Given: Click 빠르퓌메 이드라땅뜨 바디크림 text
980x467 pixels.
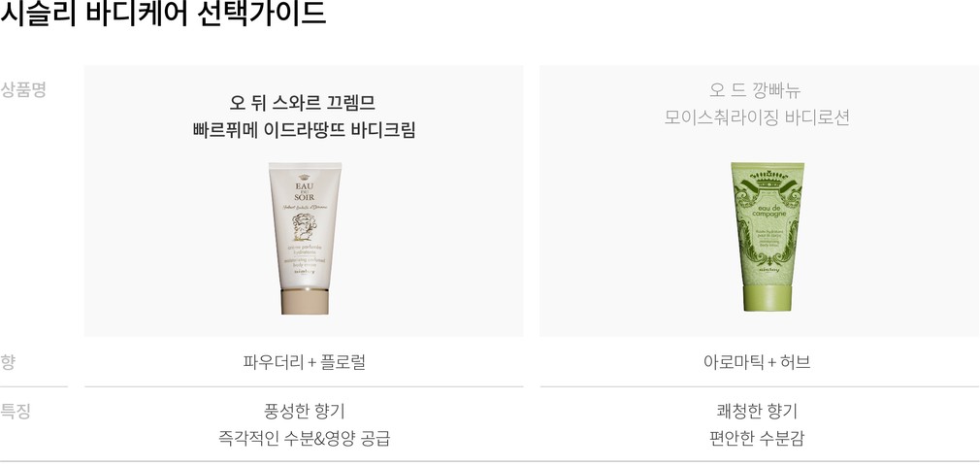Looking at the screenshot, I should click(305, 130).
